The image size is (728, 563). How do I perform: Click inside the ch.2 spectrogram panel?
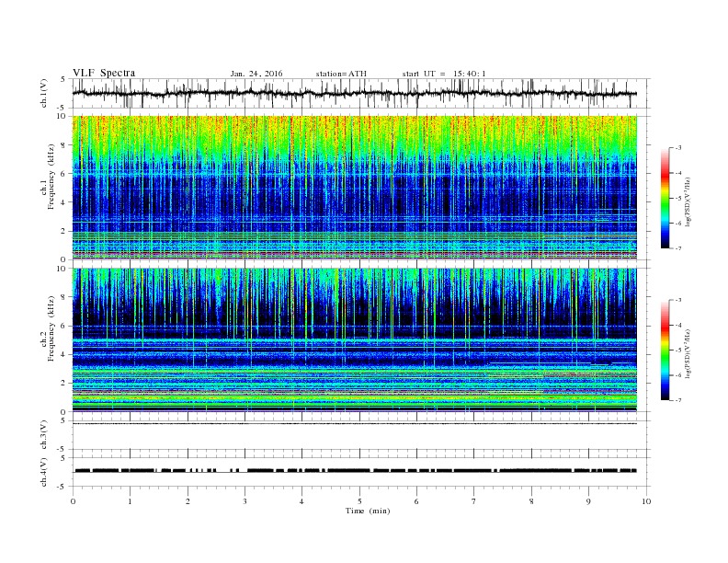355,339
